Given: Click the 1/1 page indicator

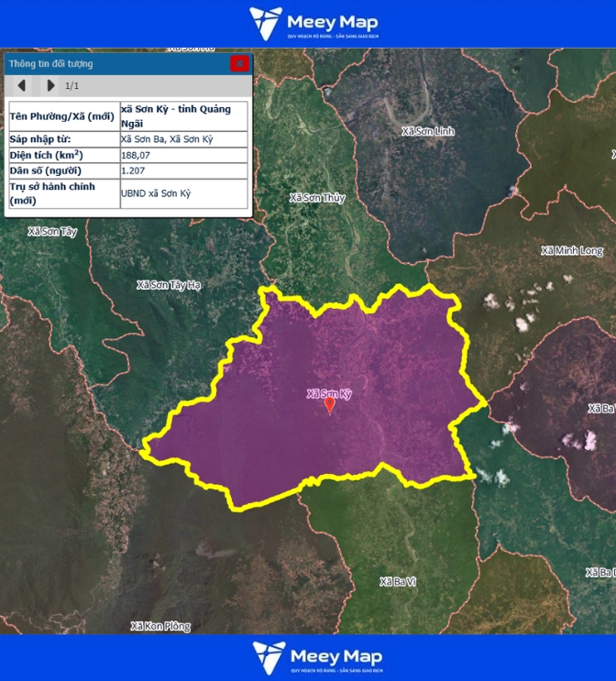Looking at the screenshot, I should pyautogui.click(x=71, y=86).
